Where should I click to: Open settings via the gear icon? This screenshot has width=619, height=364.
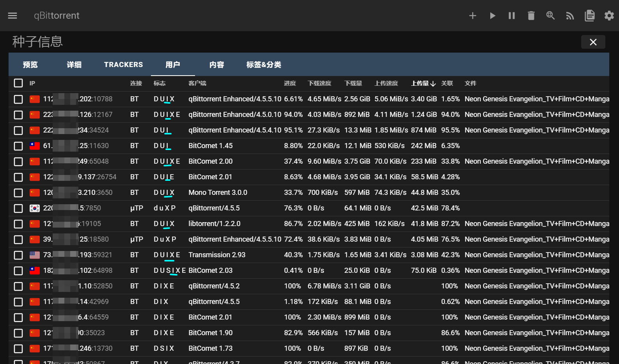pyautogui.click(x=609, y=16)
